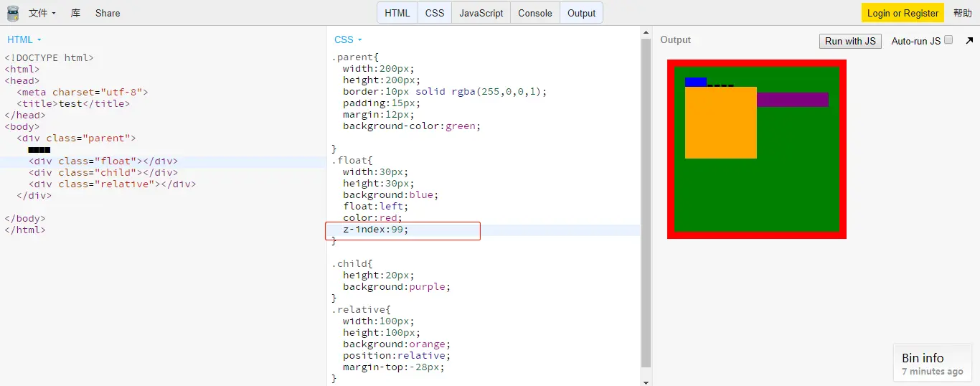Click the '.parent{' selector line
The height and width of the screenshot is (386, 980).
[355, 57]
